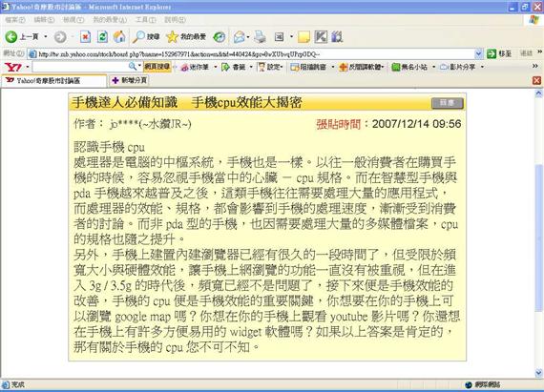The image size is (544, 392).
Task: Click the scrollbar down arrow
Action: click(539, 373)
